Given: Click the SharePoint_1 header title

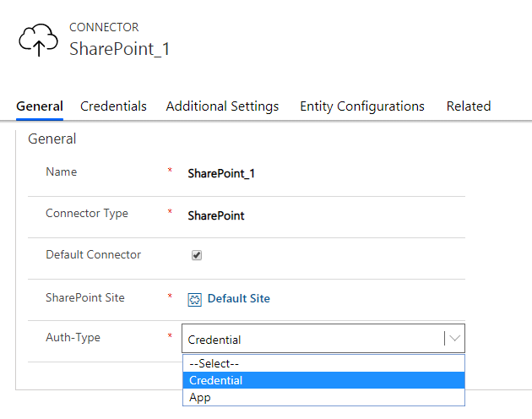Looking at the screenshot, I should click(x=119, y=48).
